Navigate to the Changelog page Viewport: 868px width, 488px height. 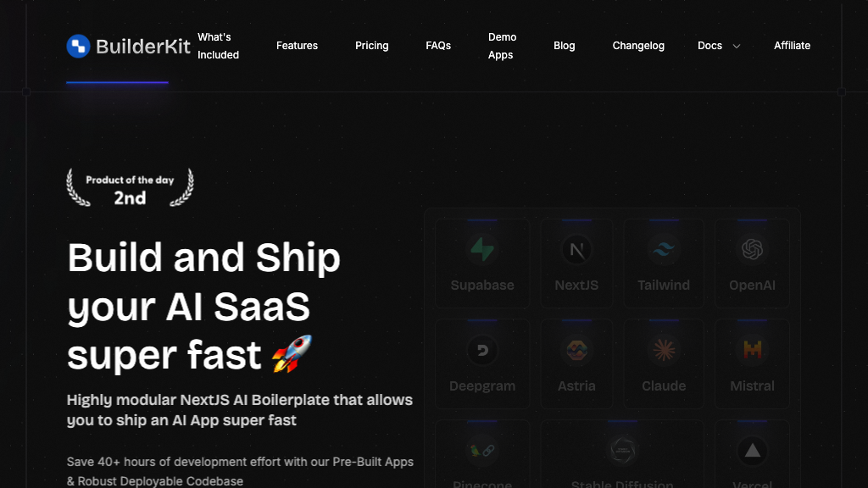click(638, 46)
